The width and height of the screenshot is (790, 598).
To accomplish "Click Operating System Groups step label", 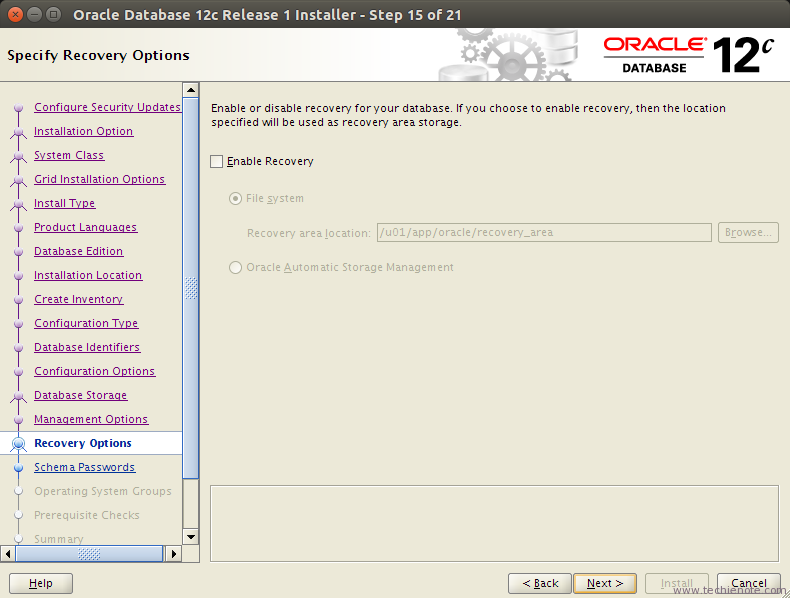I will click(x=103, y=491).
